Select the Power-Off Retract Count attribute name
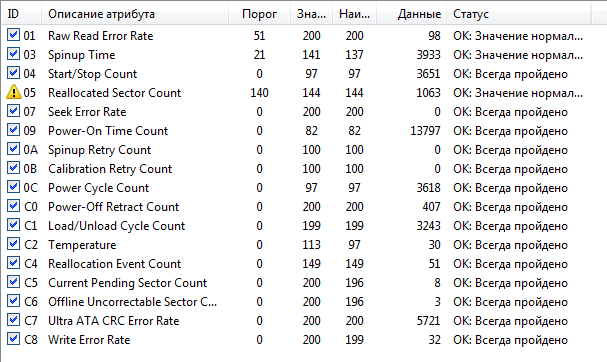The image size is (607, 362). [x=113, y=207]
